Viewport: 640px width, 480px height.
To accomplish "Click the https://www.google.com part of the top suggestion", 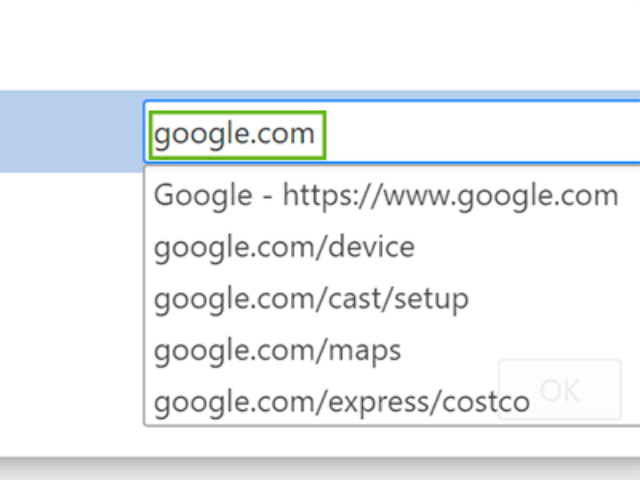I will coord(450,195).
